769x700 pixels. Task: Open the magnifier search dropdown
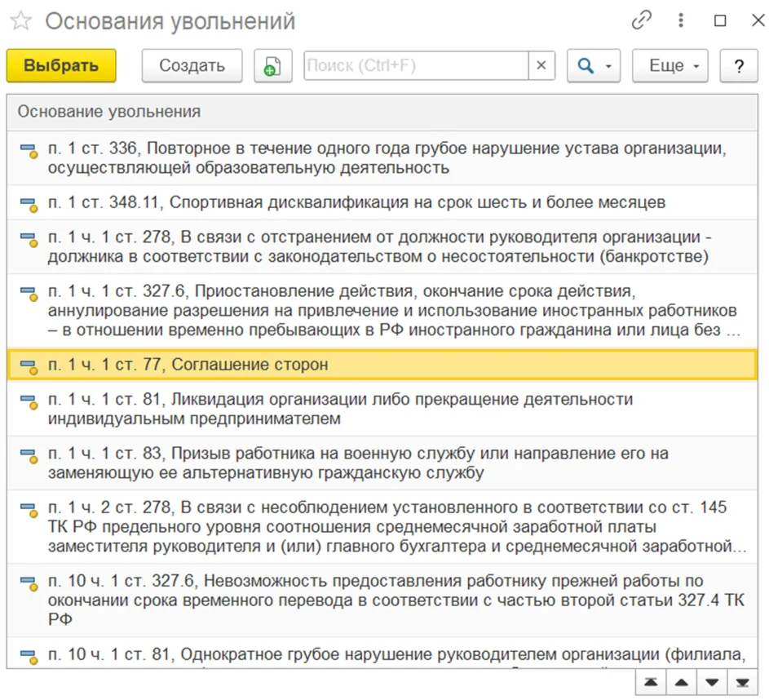tap(594, 65)
